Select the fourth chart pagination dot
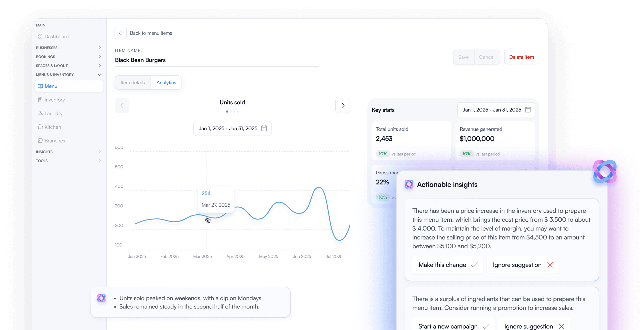 click(238, 112)
